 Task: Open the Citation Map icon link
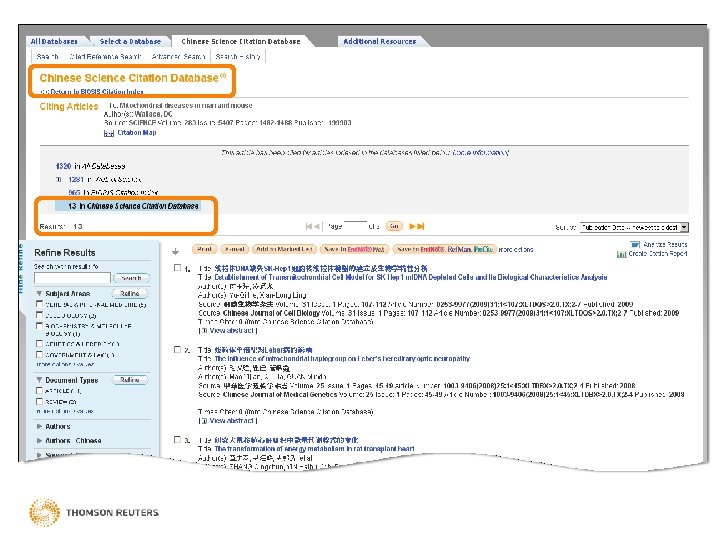[x=108, y=133]
